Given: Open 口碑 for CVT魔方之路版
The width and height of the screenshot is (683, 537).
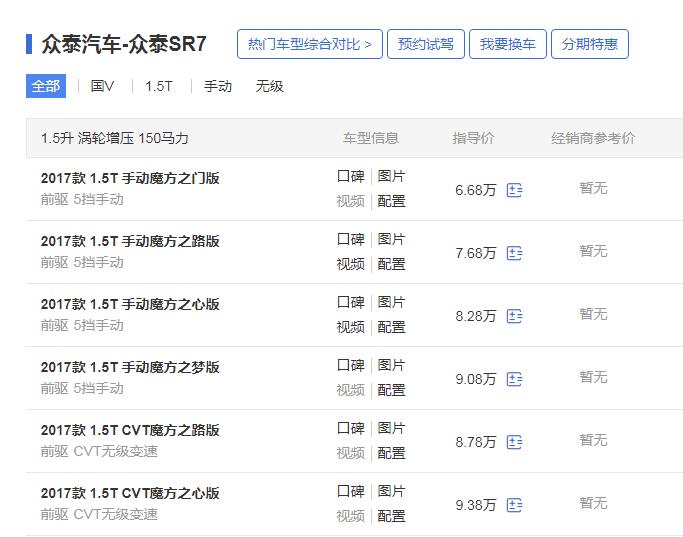Looking at the screenshot, I should (x=351, y=428).
